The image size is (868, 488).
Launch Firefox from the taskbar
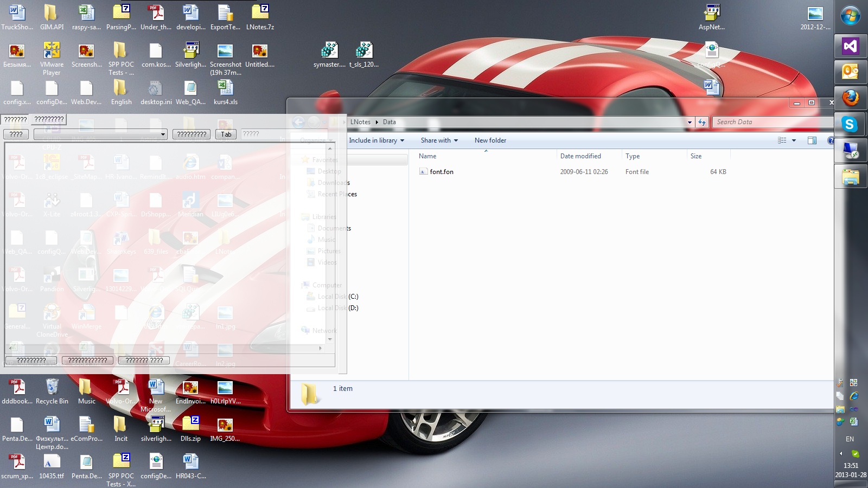(850, 98)
